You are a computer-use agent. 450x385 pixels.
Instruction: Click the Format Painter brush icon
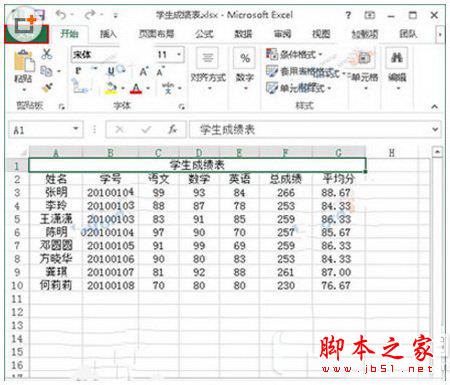[47, 88]
